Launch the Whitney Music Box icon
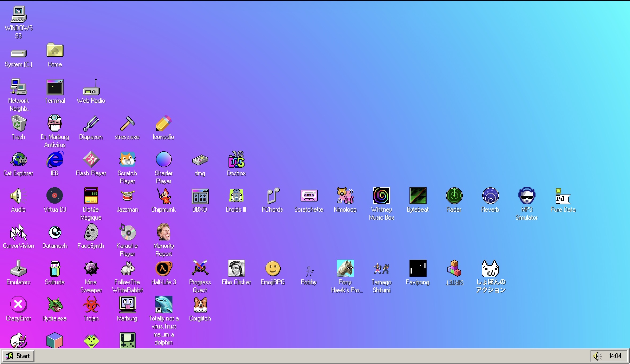Viewport: 630px width, 364px height. [381, 196]
